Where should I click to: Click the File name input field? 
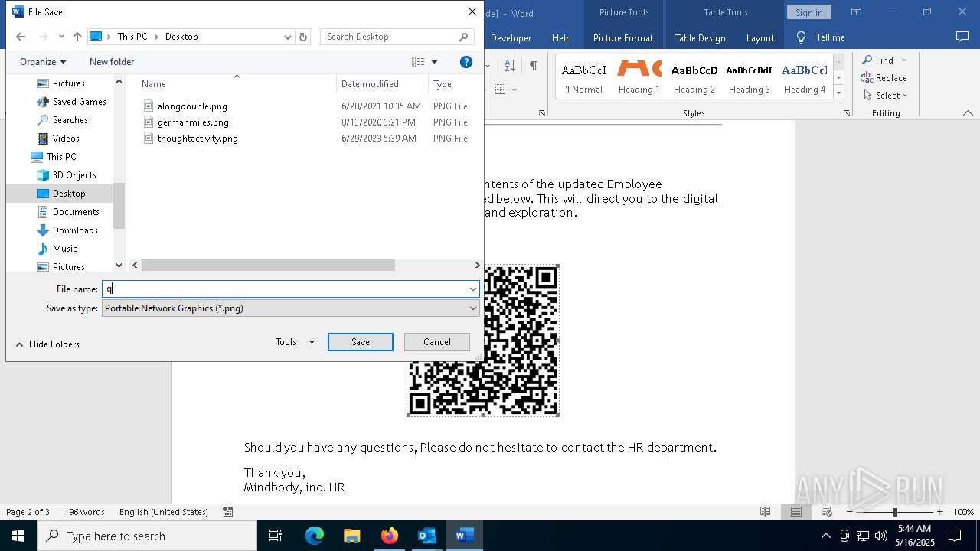click(285, 289)
